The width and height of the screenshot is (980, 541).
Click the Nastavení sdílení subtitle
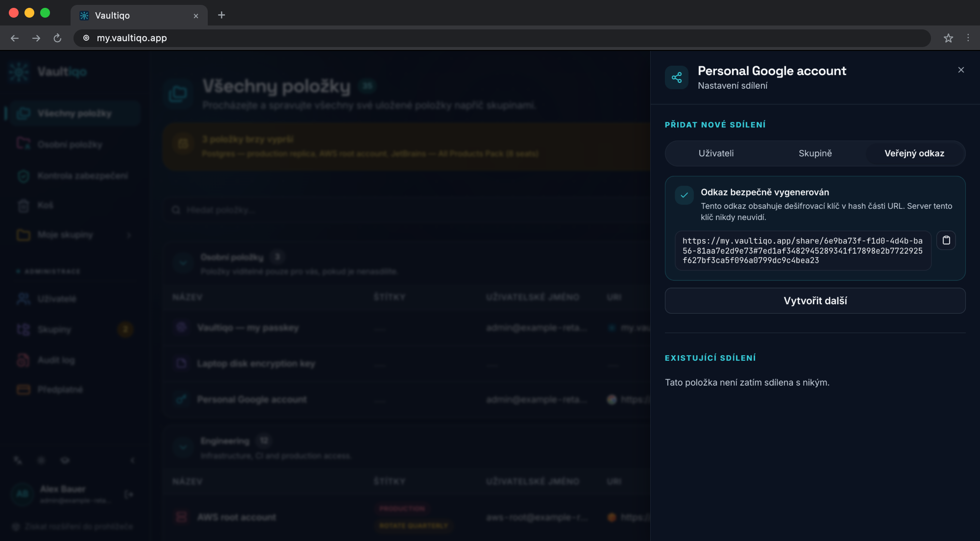(733, 86)
